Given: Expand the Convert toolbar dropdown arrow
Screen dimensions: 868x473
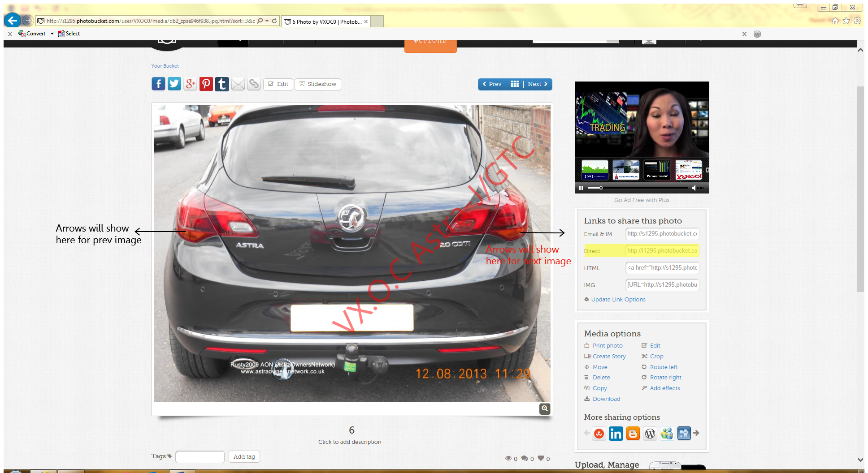Looking at the screenshot, I should coord(52,34).
